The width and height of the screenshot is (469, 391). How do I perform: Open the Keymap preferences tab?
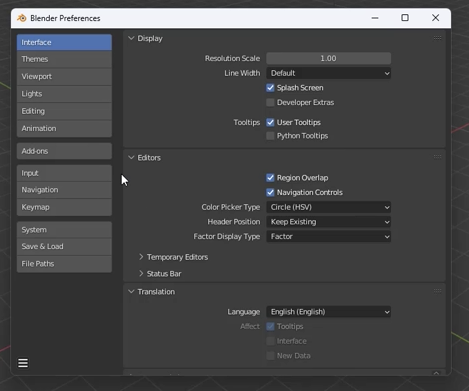click(x=64, y=207)
